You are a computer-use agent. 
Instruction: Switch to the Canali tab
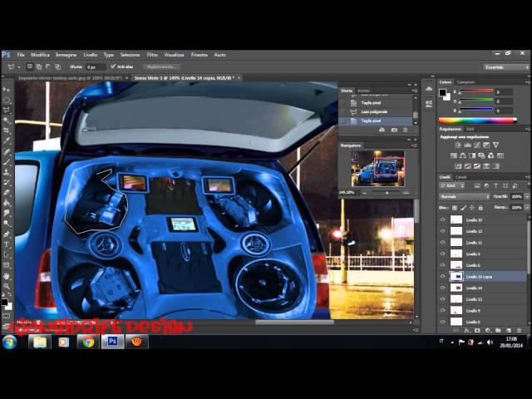(x=461, y=177)
